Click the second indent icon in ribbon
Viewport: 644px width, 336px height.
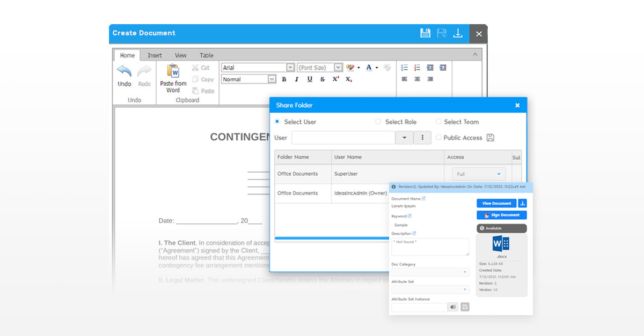coord(443,68)
